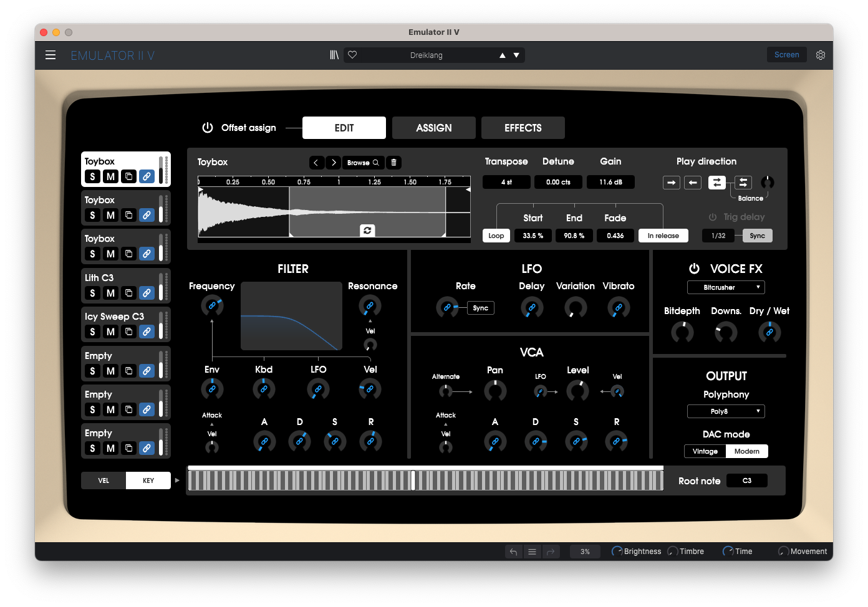Toggle the Loop button
Viewport: 868px width, 607px height.
click(x=496, y=236)
